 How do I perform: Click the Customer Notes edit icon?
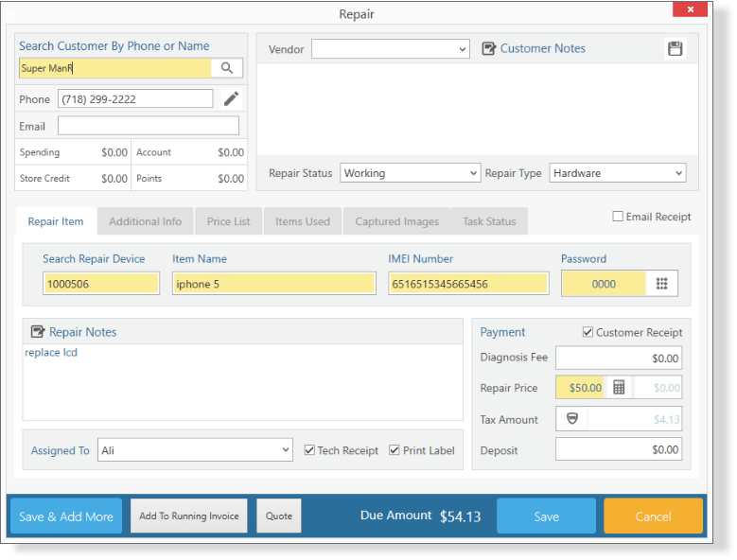(x=488, y=48)
